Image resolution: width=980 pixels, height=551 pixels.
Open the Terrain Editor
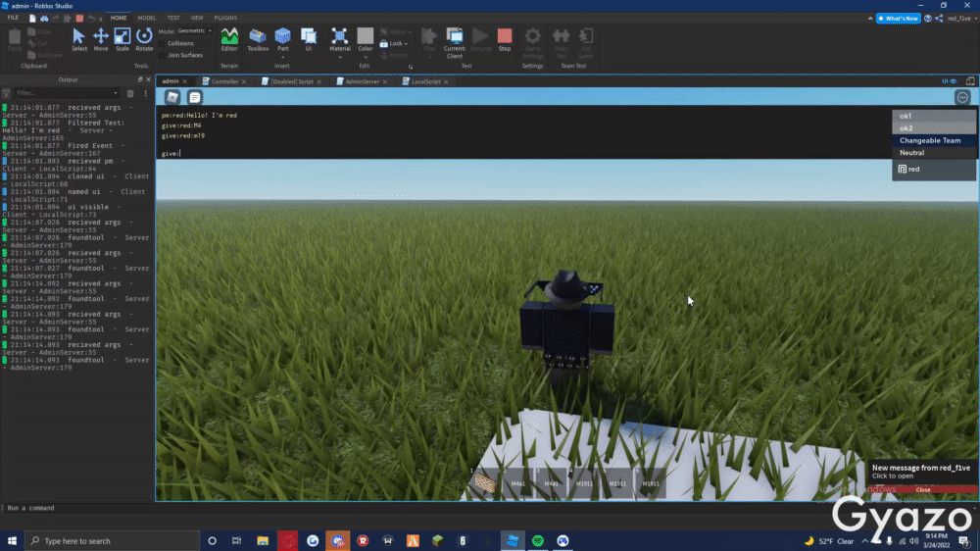(x=229, y=39)
